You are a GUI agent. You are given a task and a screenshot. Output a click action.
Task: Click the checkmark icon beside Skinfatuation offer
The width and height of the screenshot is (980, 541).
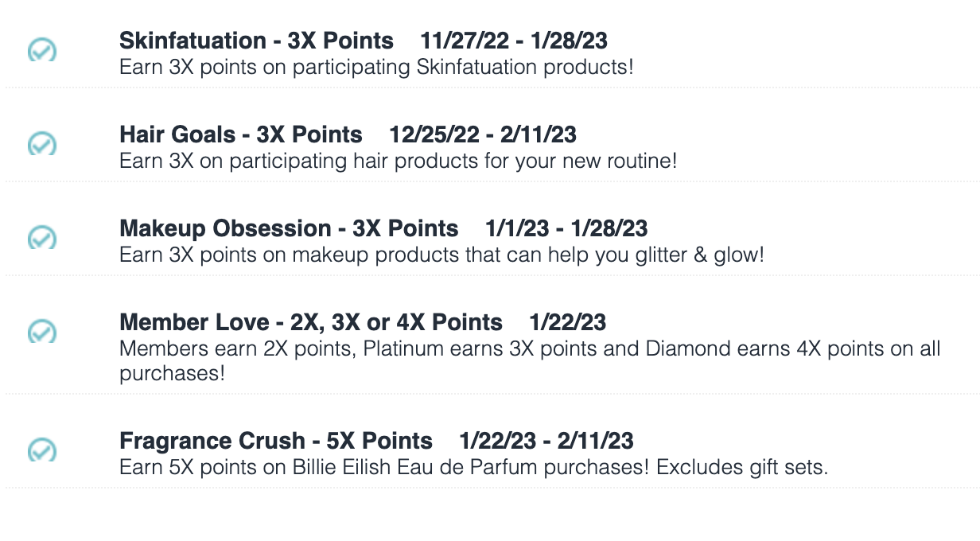coord(42,50)
